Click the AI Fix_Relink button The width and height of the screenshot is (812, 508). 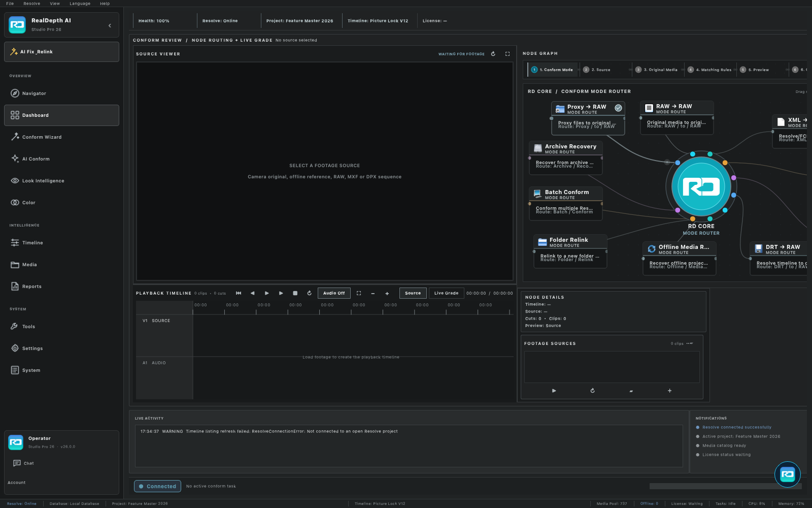61,52
